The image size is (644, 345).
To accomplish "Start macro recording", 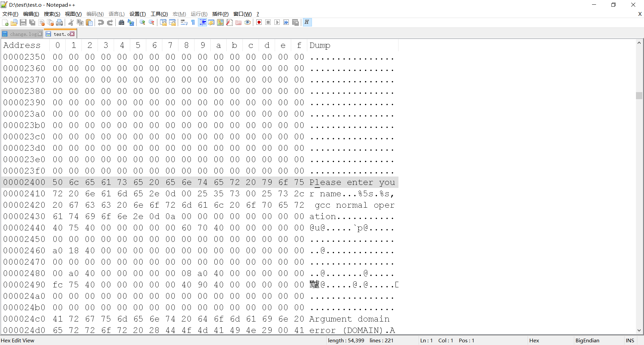I will coord(259,22).
